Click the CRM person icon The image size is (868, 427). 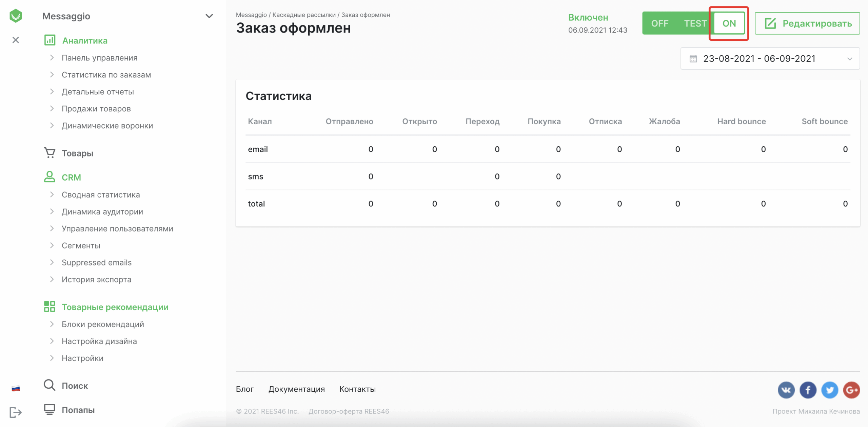tap(50, 177)
